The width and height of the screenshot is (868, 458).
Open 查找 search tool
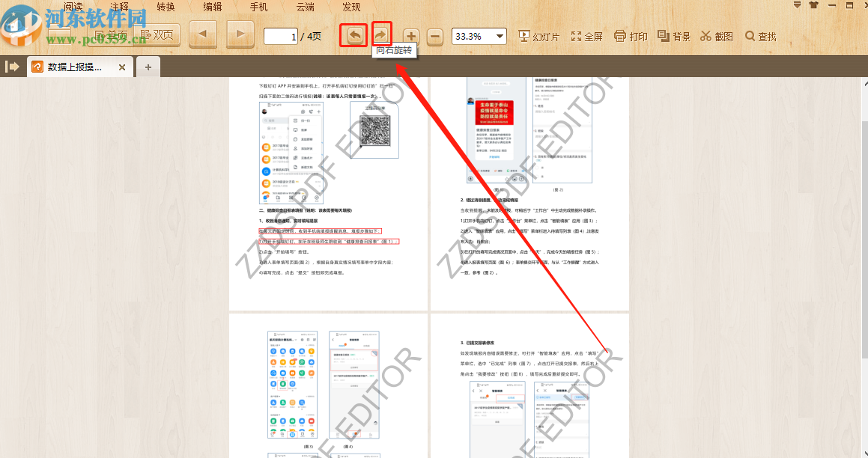point(761,37)
